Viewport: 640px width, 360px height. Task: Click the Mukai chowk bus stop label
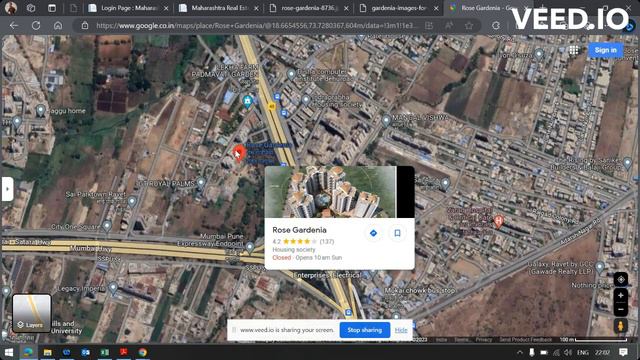coord(420,291)
